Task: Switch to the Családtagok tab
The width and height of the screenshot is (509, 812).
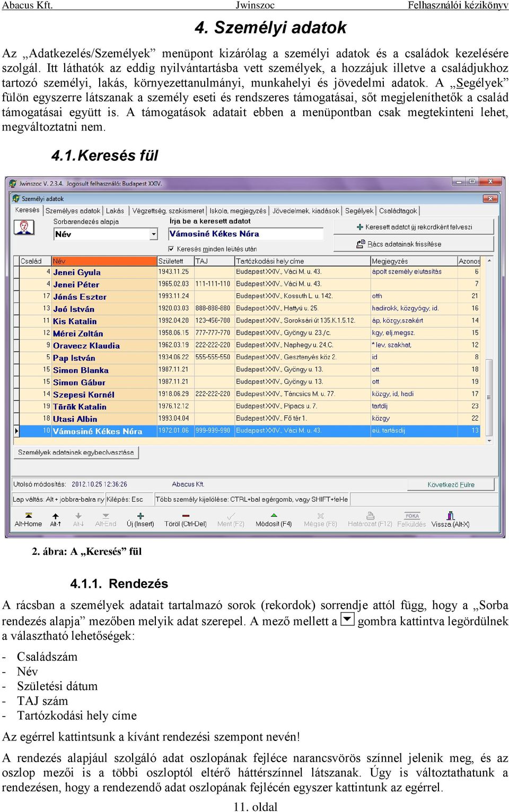Action: (x=398, y=211)
